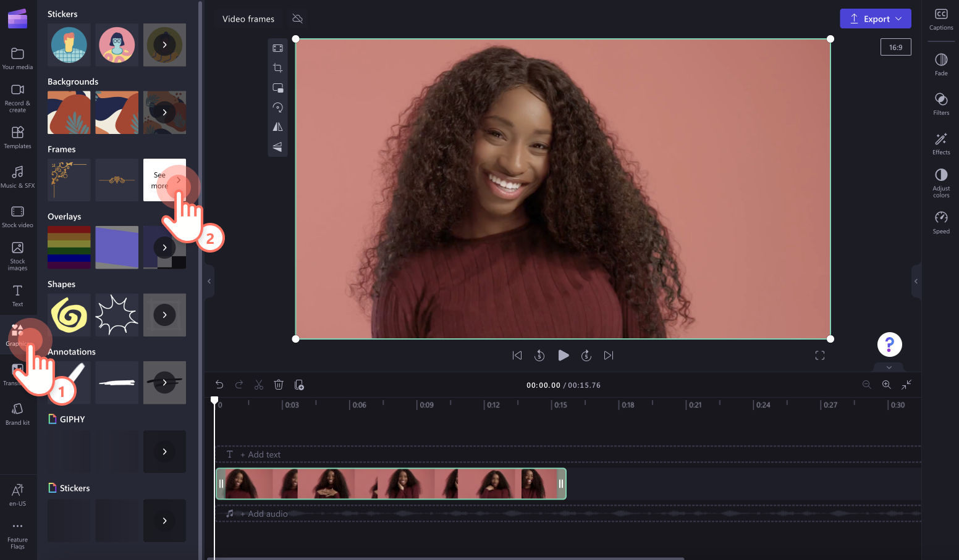Screen dimensions: 959x560
Task: Open the Rotate tool in the preview toolbar
Action: [277, 107]
